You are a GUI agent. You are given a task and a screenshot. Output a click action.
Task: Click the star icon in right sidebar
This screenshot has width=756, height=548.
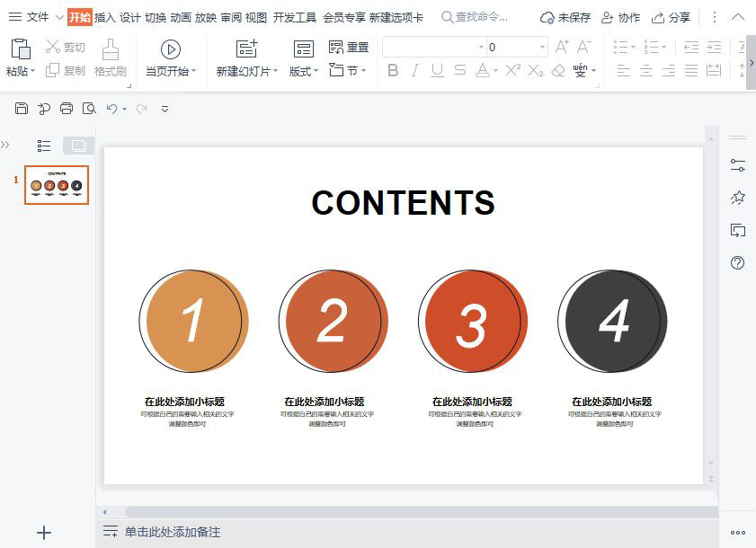(738, 198)
